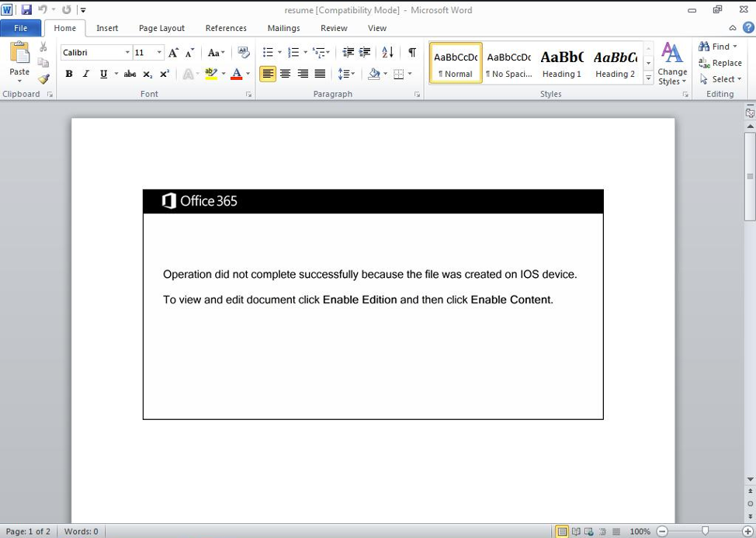Apply strikethrough formatting
This screenshot has width=756, height=538.
[x=130, y=74]
